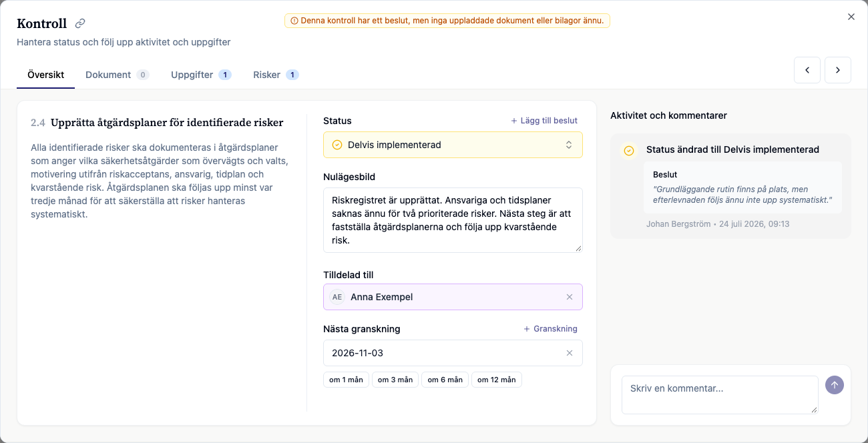Click the banner about missing uploaded documents
The image size is (868, 443).
[447, 21]
